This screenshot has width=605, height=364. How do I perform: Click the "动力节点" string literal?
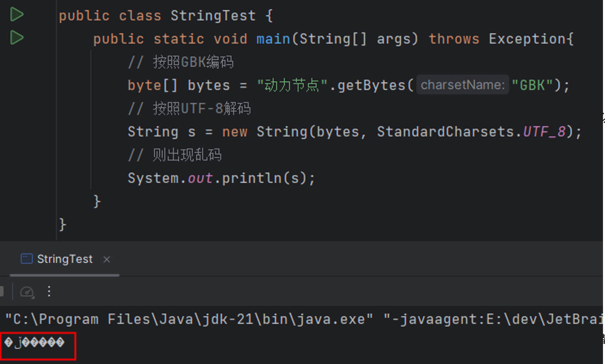point(292,85)
